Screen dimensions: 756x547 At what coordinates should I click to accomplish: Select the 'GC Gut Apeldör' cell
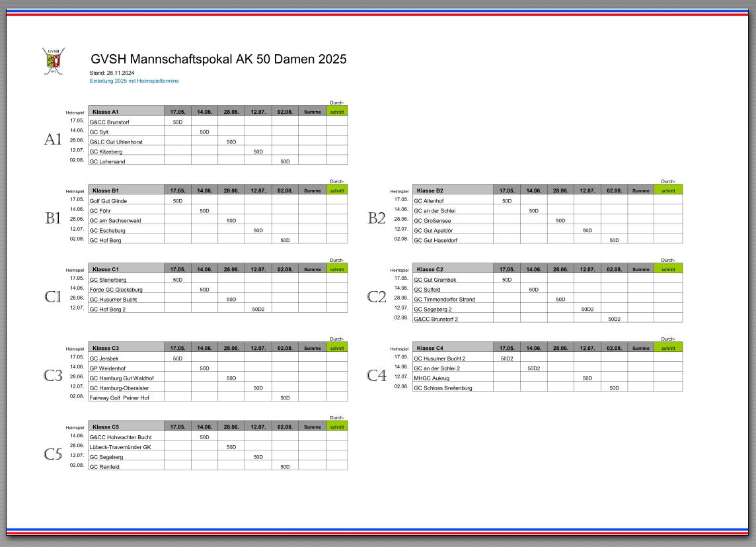[453, 230]
